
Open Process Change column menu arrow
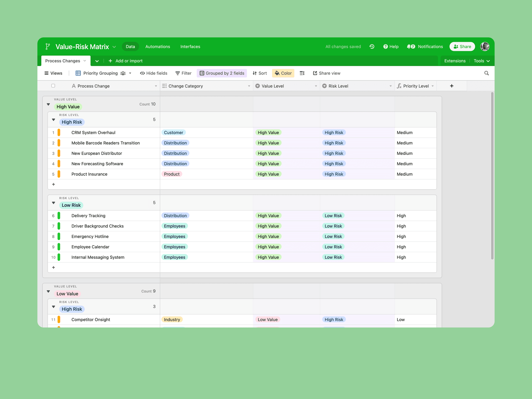point(156,86)
